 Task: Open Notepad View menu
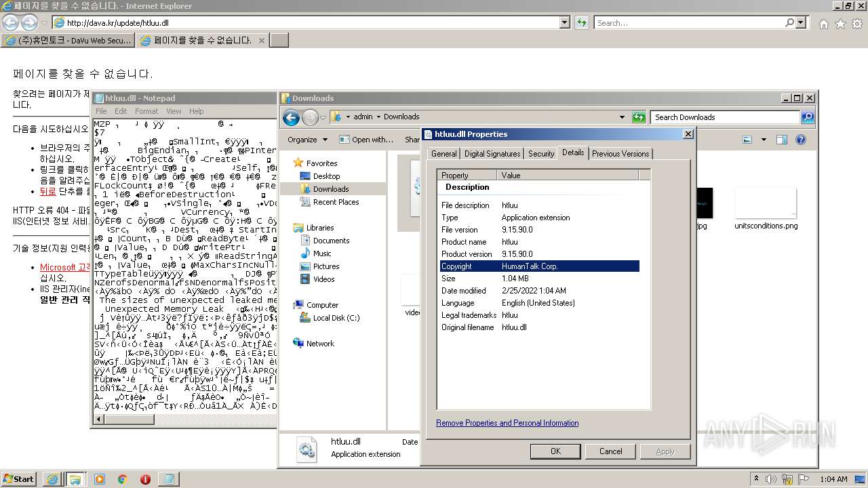coord(174,111)
